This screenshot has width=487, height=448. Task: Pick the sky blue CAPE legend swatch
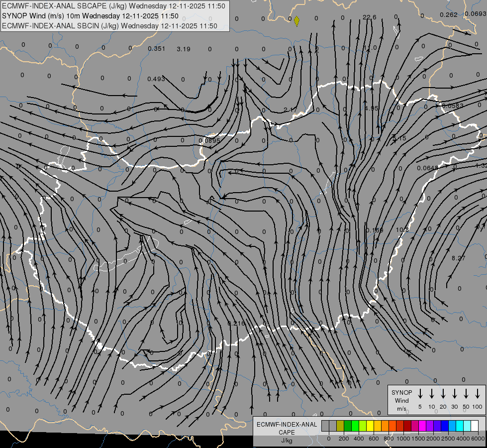[x=452, y=426]
